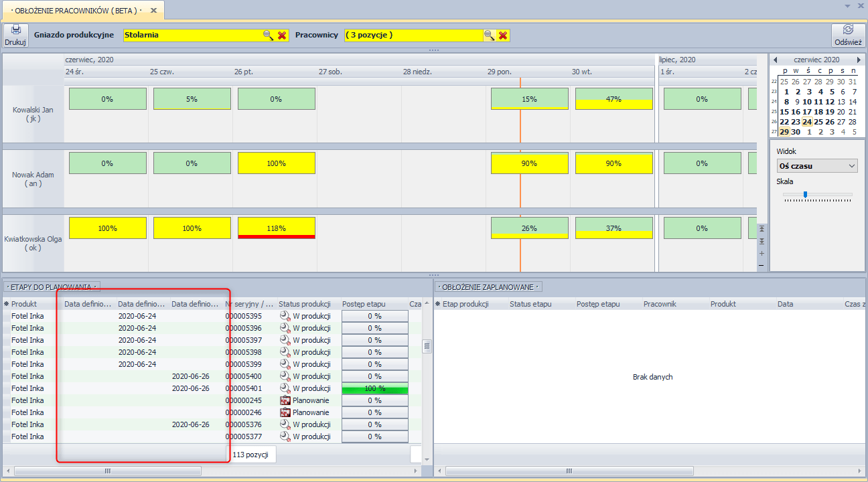The image size is (868, 482).
Task: Select the Nowak Adam employee row label
Action: click(32, 179)
